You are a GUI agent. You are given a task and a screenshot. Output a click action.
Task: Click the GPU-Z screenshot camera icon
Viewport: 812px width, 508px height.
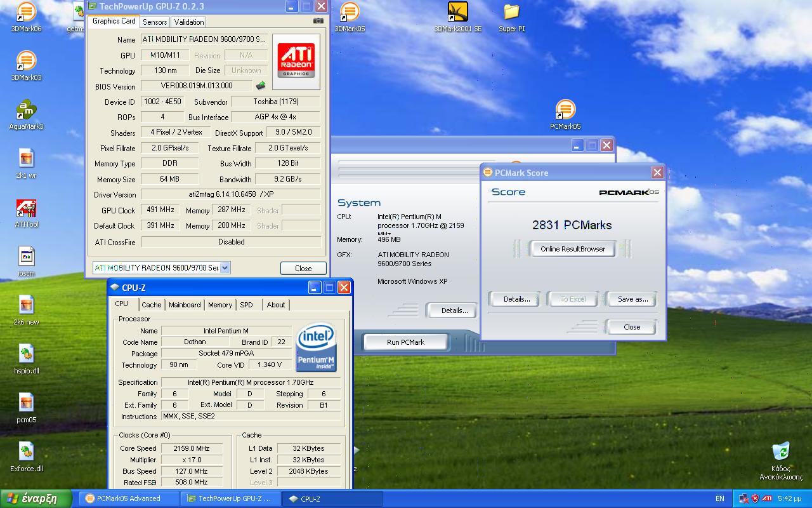pos(318,21)
